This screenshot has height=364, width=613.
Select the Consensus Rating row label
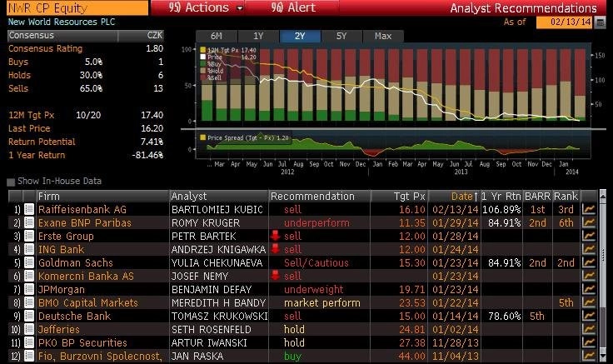(x=45, y=48)
